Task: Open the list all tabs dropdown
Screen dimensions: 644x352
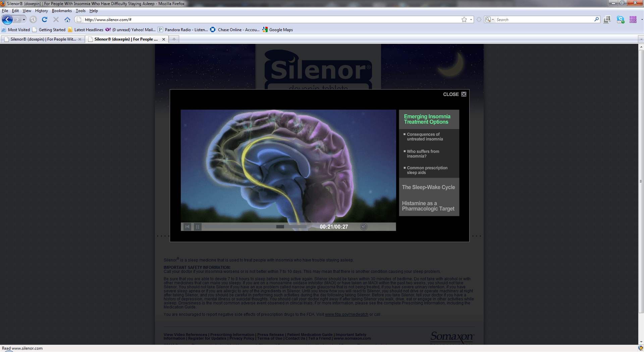Action: [x=641, y=39]
